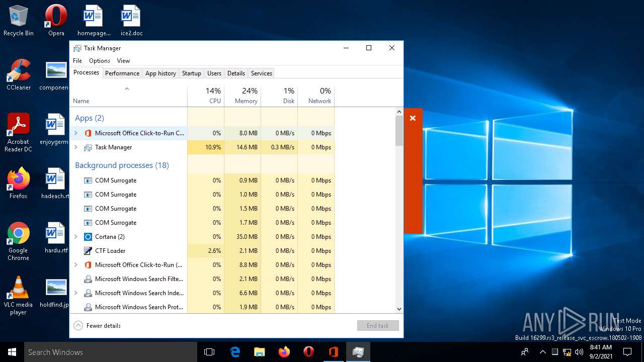Show hidden system tray icons
Image resolution: width=644 pixels, height=362 pixels.
pos(543,352)
